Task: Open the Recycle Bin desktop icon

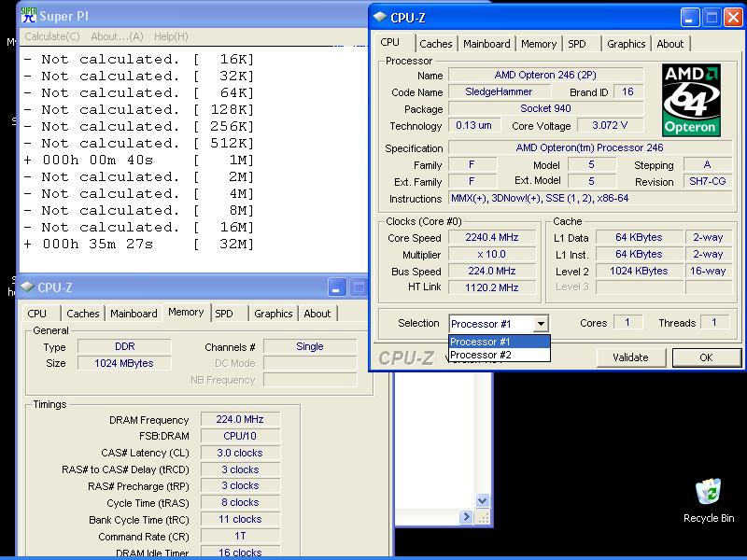Action: [x=709, y=500]
